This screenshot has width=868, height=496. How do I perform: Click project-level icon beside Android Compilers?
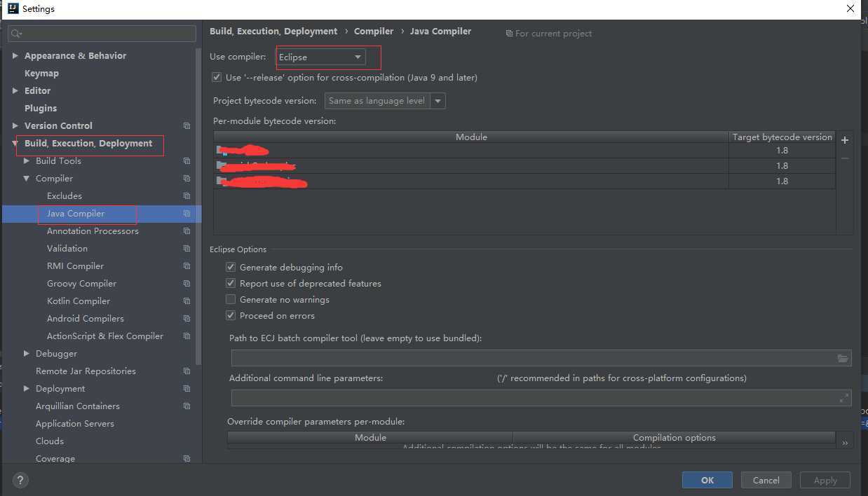tap(187, 319)
